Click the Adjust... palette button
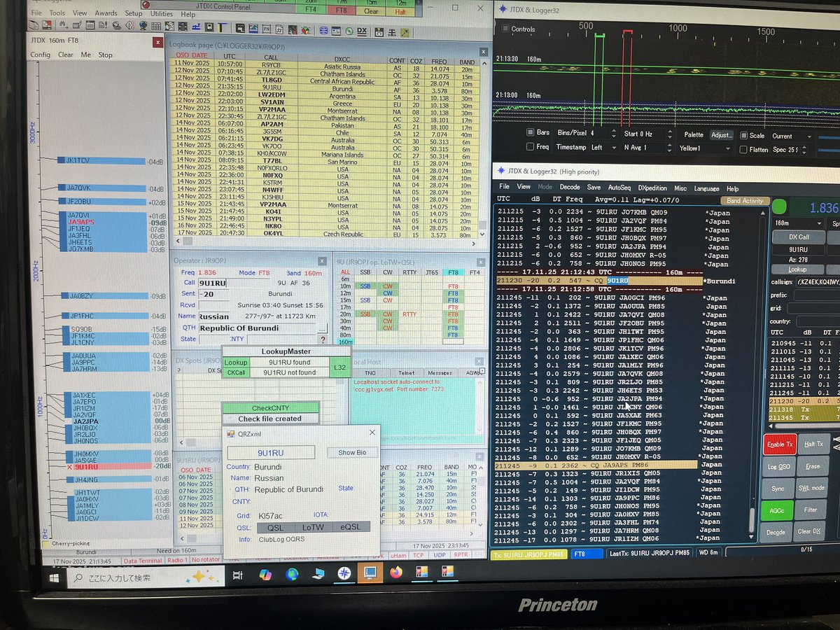Viewport: 840px width, 630px height. point(722,134)
